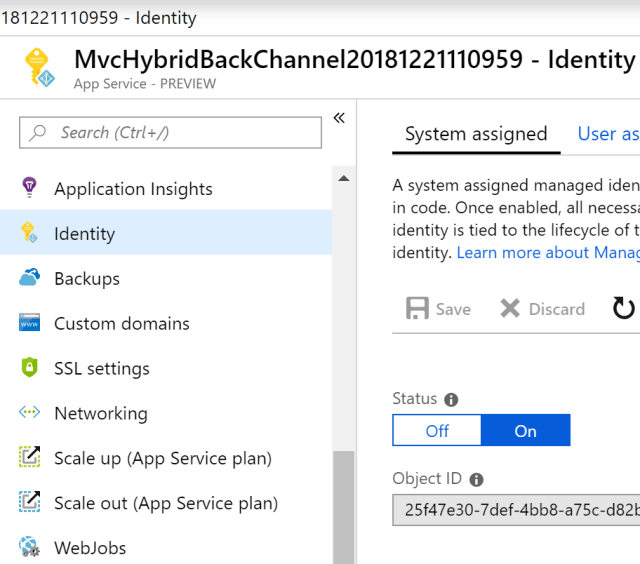Click the SSL settings shield icon
The image size is (640, 564).
pyautogui.click(x=29, y=368)
